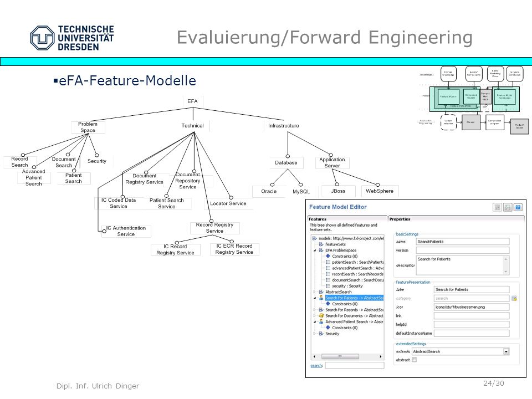Click the Infrastructure node in diagram
The image size is (532, 399).
[283, 126]
